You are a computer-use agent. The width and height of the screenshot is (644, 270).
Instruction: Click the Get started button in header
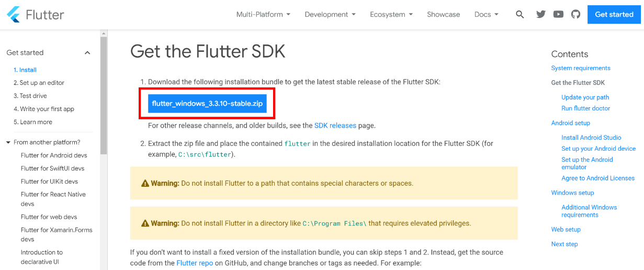(614, 15)
